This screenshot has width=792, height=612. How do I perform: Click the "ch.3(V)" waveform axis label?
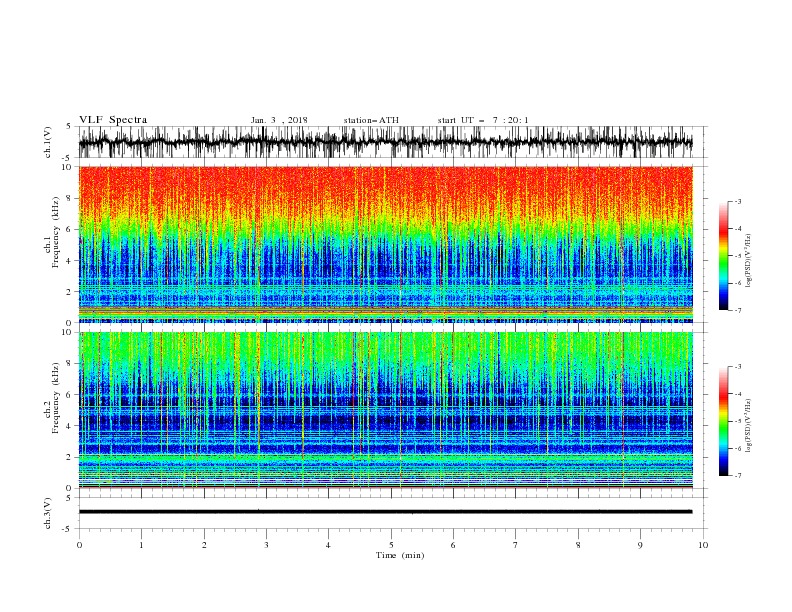tap(48, 513)
